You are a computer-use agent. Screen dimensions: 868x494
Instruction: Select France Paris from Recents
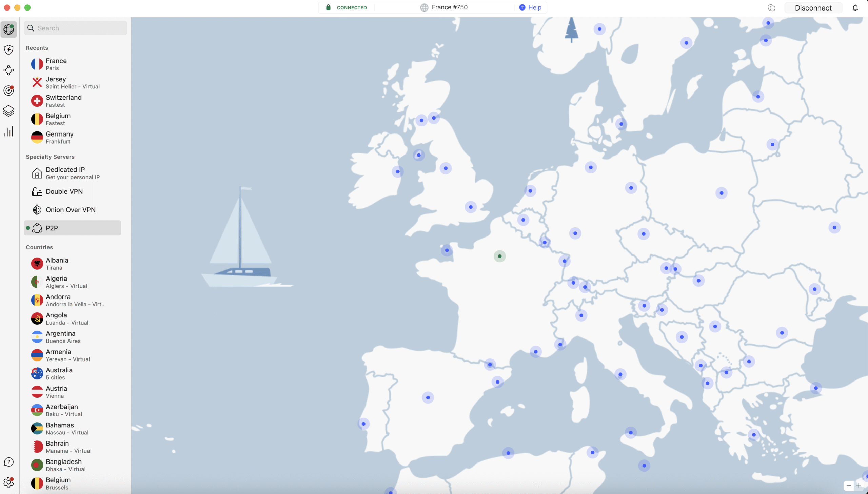click(73, 64)
